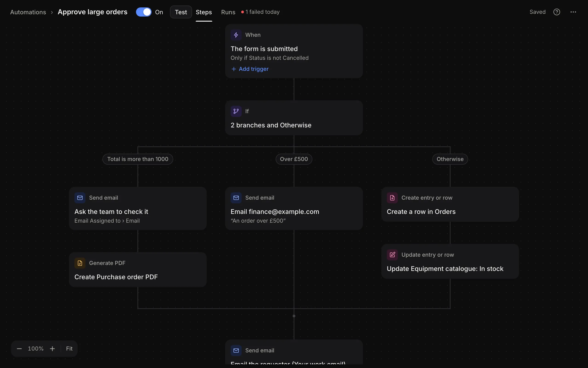Click the Create entry or row file icon
The image size is (588, 368).
pos(392,198)
